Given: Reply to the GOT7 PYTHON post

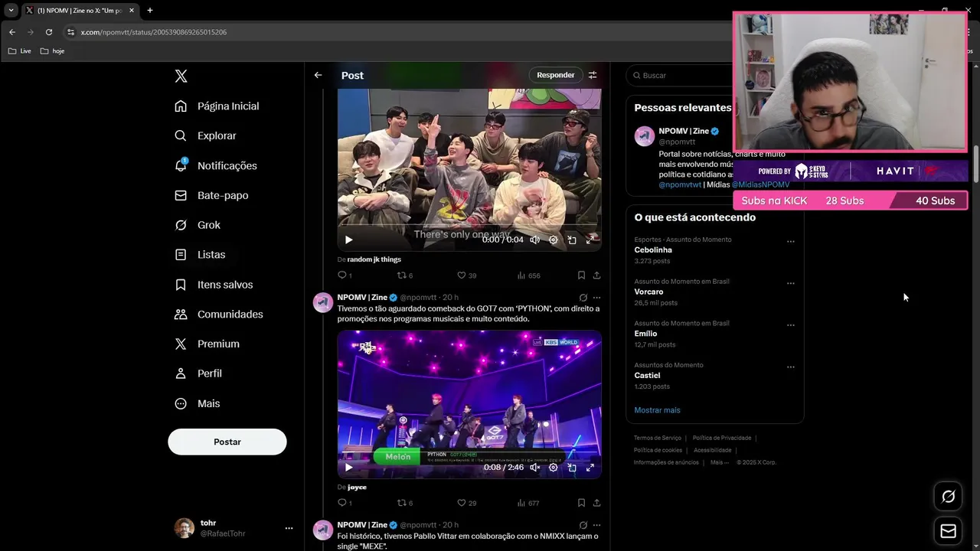Looking at the screenshot, I should coord(345,503).
